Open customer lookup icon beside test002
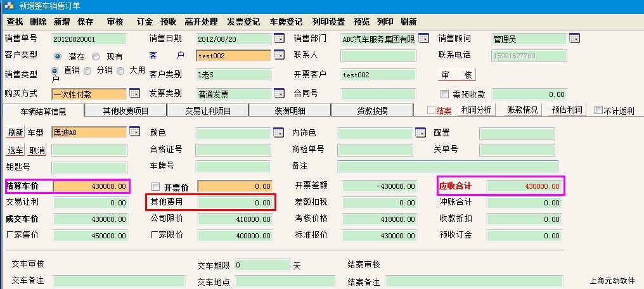The image size is (644, 289). (x=279, y=56)
